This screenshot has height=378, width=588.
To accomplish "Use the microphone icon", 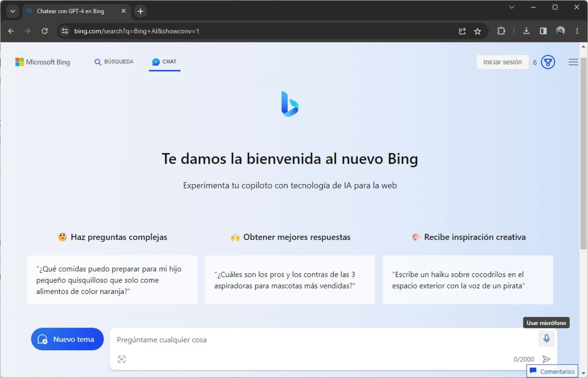I will [546, 338].
